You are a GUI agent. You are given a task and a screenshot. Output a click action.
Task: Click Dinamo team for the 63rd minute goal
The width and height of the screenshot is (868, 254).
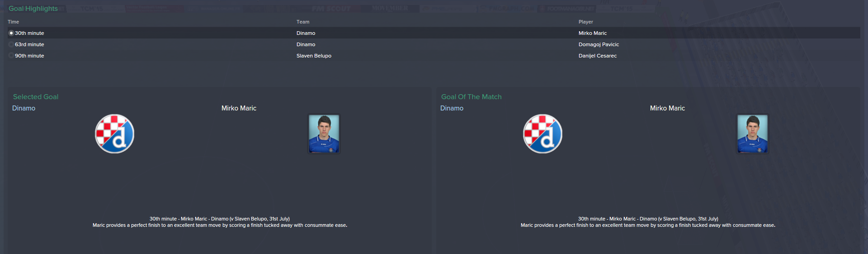(306, 44)
